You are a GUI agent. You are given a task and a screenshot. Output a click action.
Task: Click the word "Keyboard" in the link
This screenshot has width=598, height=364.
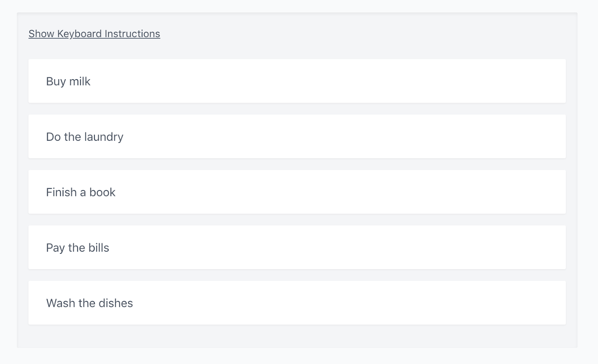click(80, 34)
